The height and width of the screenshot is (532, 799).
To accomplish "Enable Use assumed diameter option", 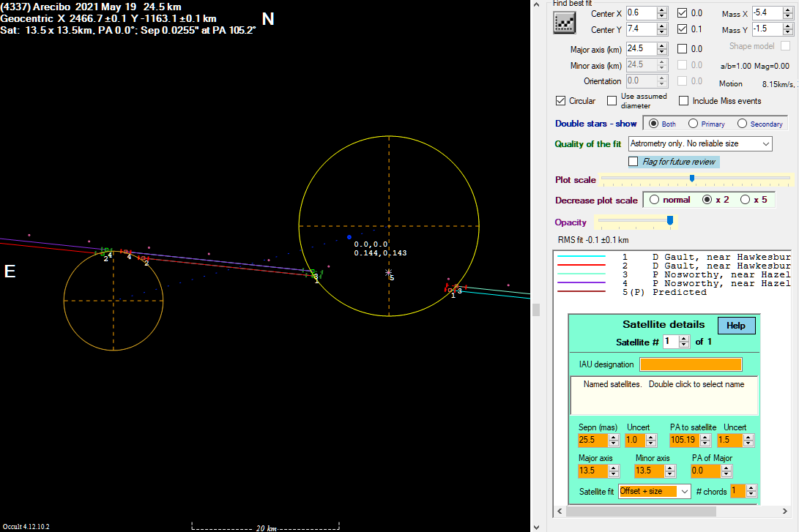I will point(612,101).
